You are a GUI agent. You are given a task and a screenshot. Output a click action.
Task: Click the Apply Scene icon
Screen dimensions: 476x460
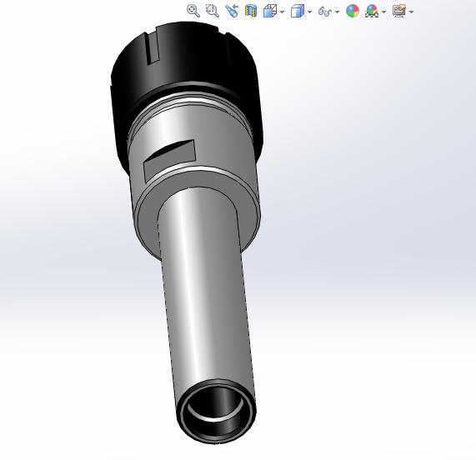pyautogui.click(x=372, y=11)
